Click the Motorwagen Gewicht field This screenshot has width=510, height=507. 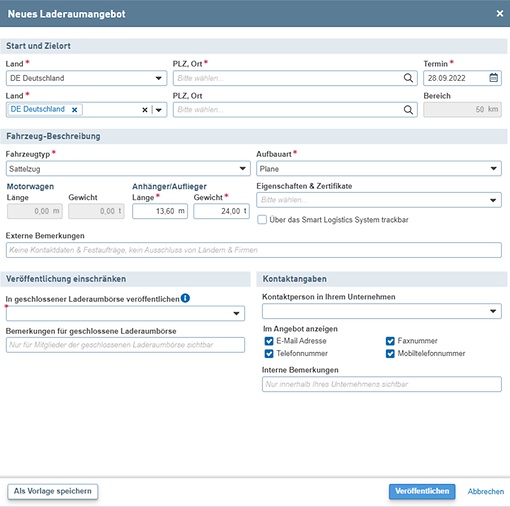pos(96,211)
